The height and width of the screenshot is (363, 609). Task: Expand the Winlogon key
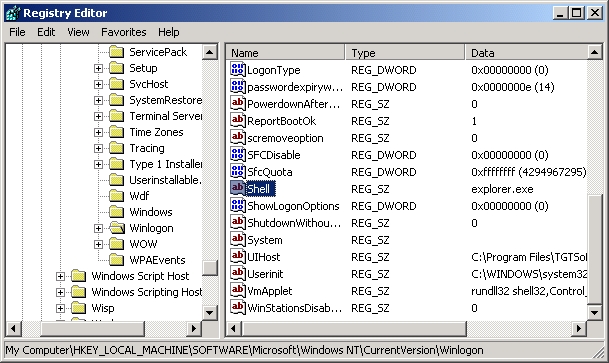(x=98, y=228)
